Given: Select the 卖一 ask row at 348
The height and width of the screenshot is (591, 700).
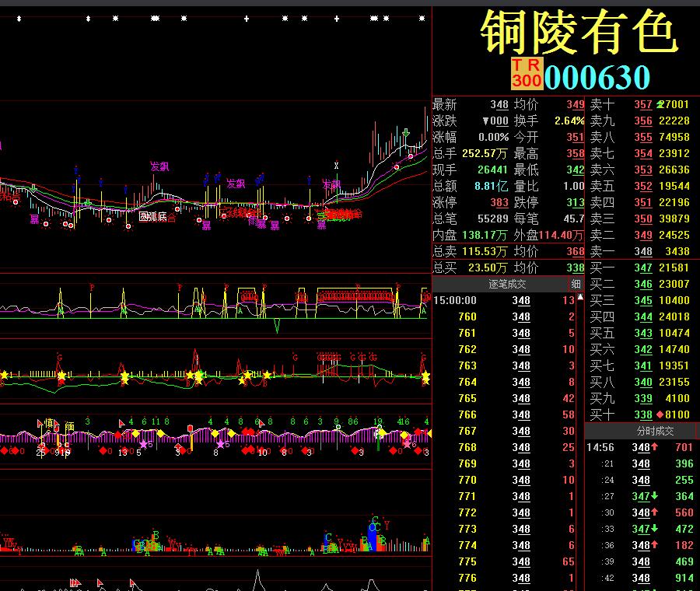Looking at the screenshot, I should 640,252.
